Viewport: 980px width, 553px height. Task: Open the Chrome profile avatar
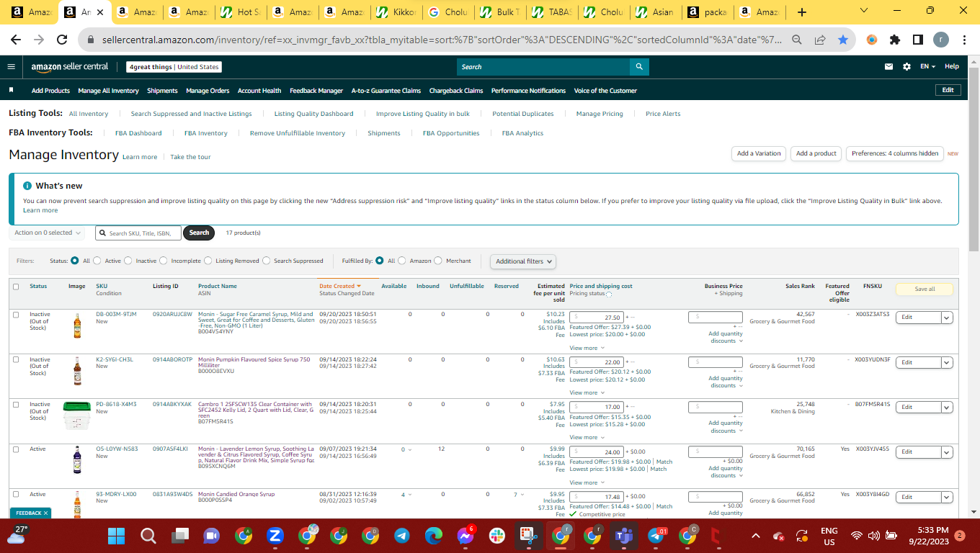941,40
